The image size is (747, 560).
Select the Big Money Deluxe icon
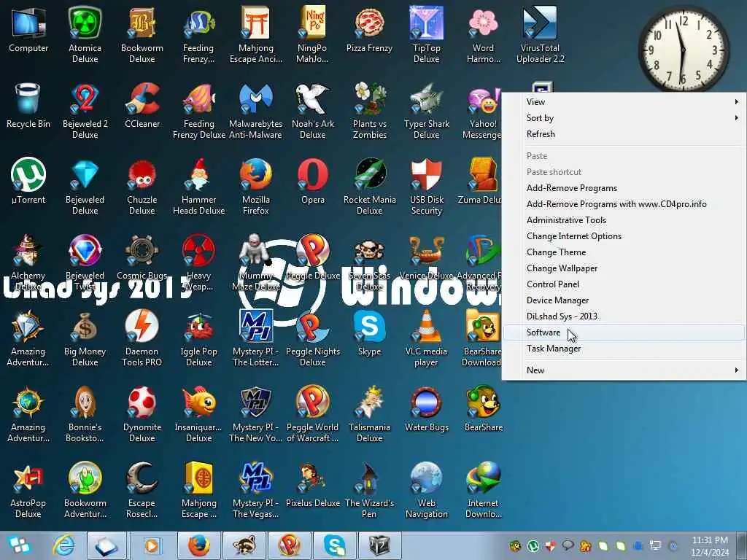pos(85,338)
